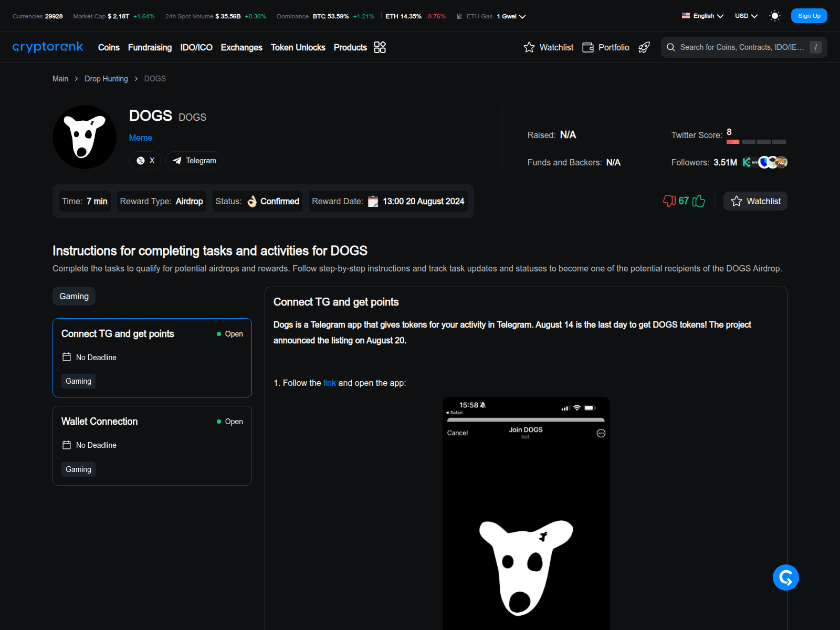Image resolution: width=840 pixels, height=630 pixels.
Task: Open the Coins menu
Action: click(x=109, y=47)
